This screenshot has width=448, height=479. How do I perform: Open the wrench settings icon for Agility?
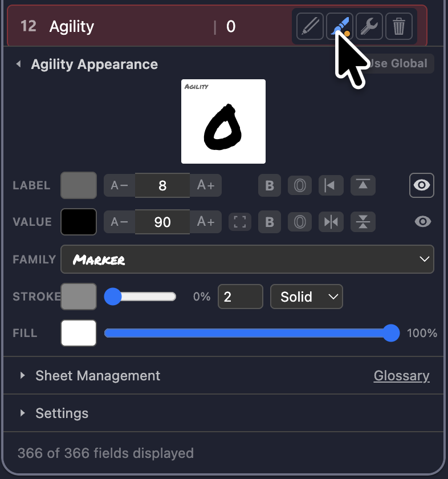pos(369,26)
